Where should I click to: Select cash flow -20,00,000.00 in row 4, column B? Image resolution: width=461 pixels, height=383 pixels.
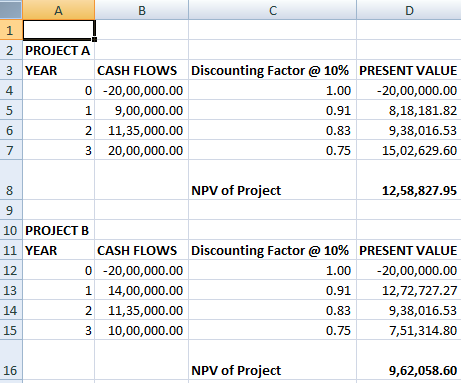[x=142, y=90]
